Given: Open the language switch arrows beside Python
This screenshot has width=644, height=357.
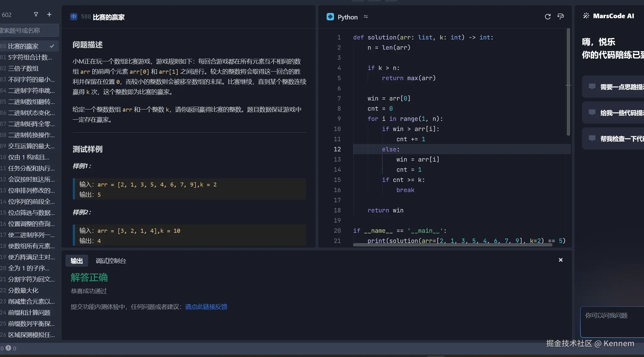Looking at the screenshot, I should 366,17.
